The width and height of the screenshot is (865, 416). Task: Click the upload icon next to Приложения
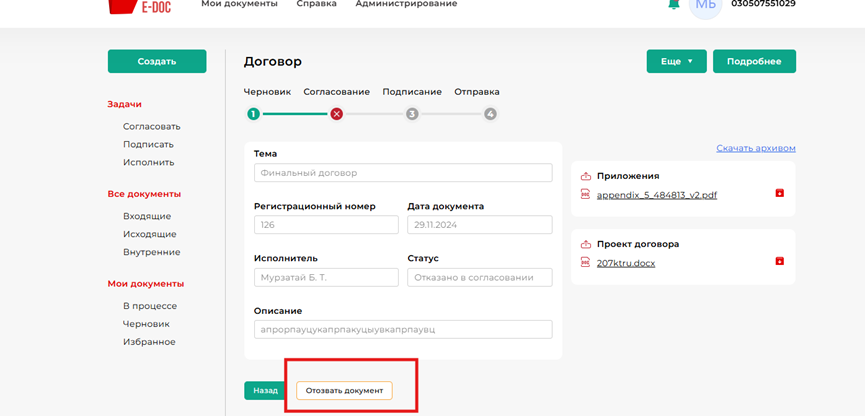pos(586,176)
